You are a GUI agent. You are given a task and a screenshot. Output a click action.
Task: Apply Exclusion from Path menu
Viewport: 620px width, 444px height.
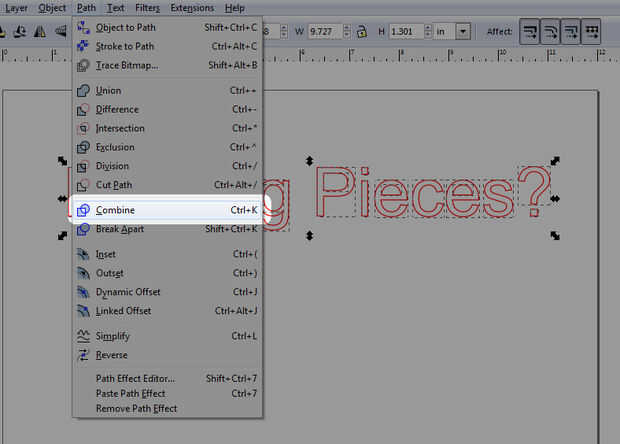[x=167, y=147]
